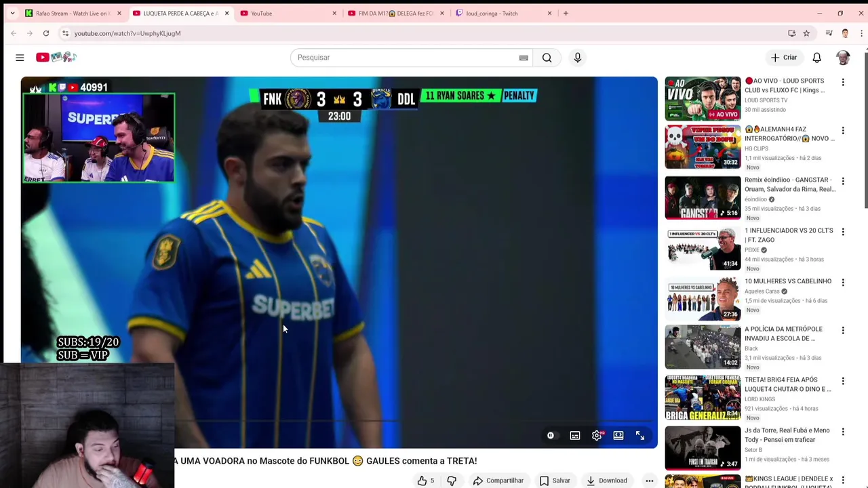The width and height of the screenshot is (868, 488).
Task: Visit Aqueles Caras channel name
Action: point(762,291)
